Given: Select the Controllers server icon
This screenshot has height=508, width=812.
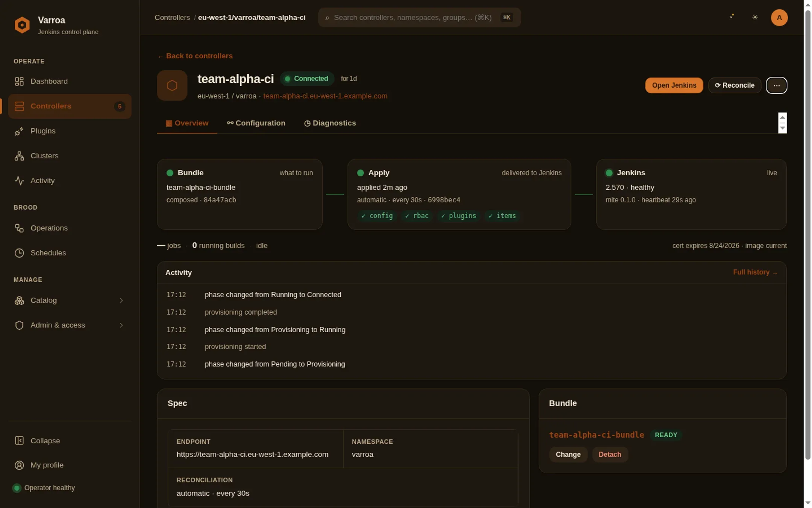Looking at the screenshot, I should (x=19, y=106).
